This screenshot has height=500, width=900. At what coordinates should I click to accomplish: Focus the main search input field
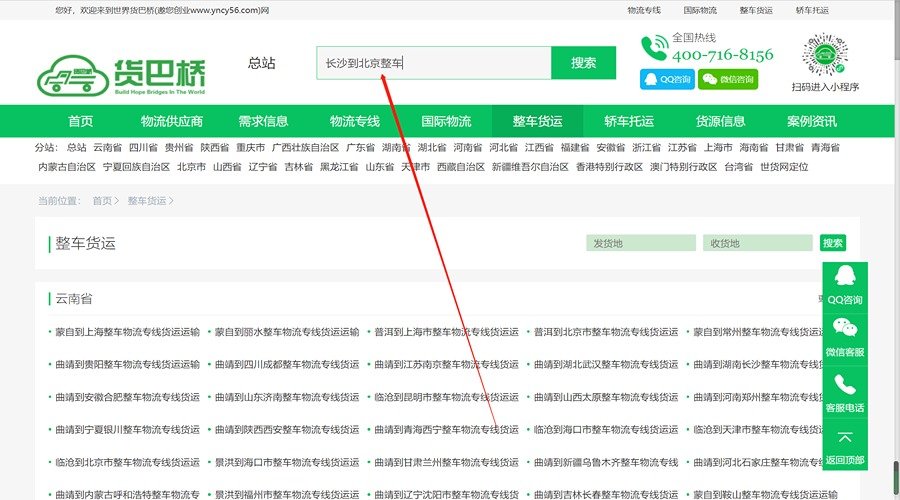point(433,63)
